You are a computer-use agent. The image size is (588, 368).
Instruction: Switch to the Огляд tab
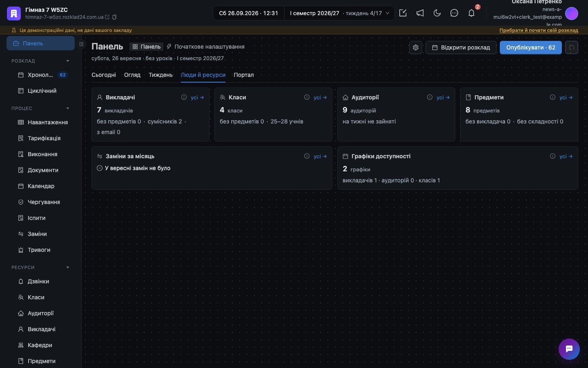(x=132, y=75)
